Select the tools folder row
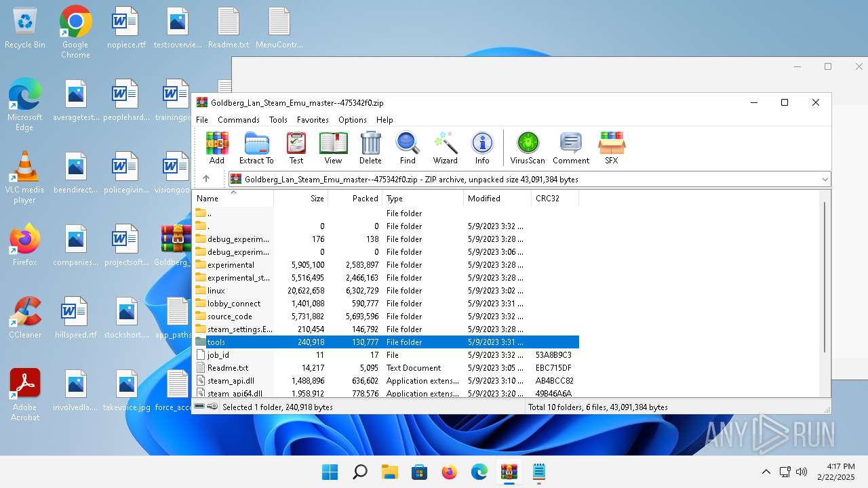 (x=387, y=342)
